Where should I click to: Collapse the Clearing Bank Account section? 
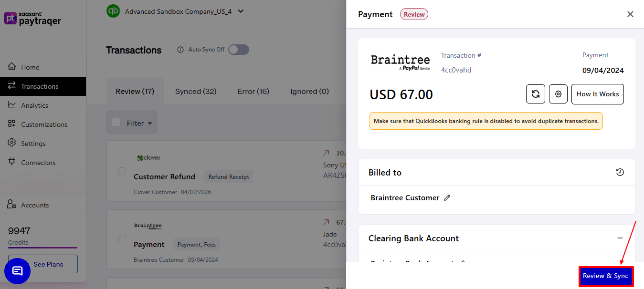pyautogui.click(x=620, y=237)
